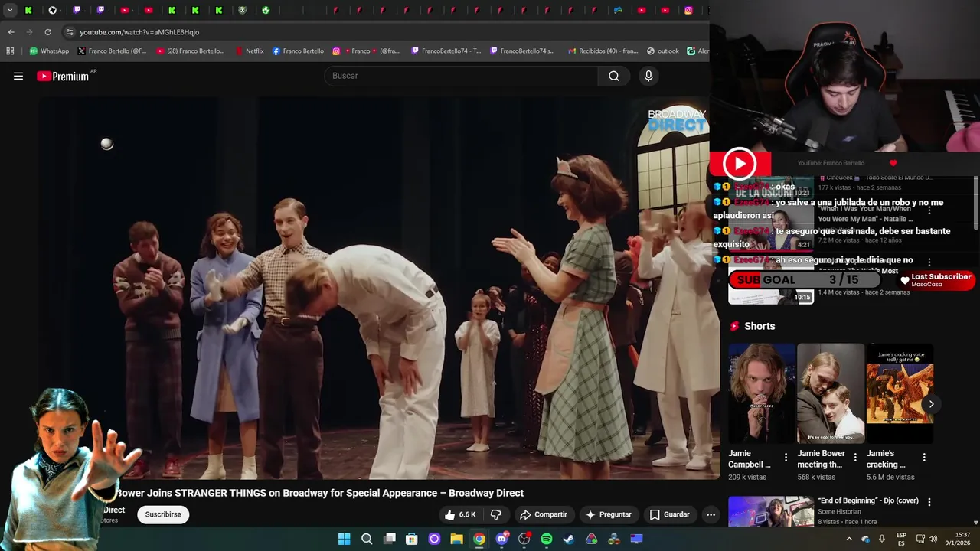This screenshot has height=551, width=980.
Task: Switch to the first Kick tab
Action: coord(28,10)
